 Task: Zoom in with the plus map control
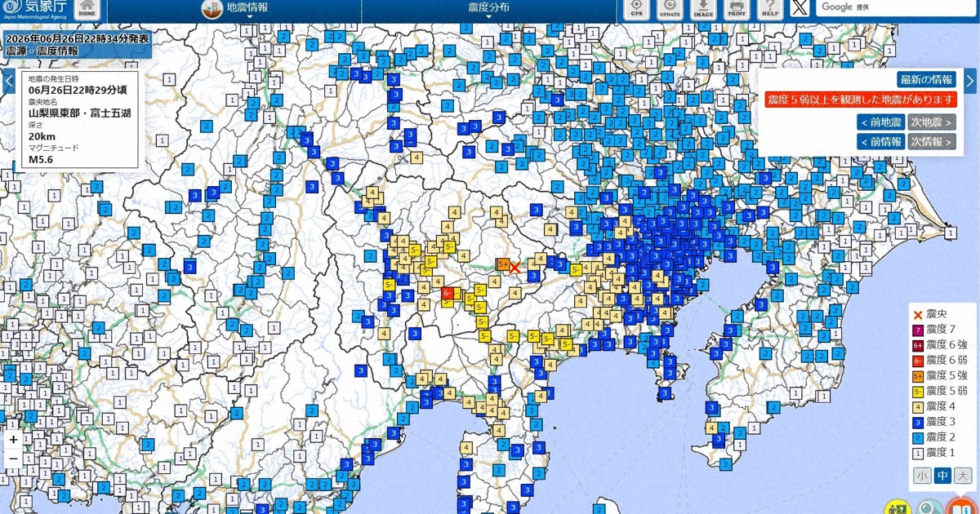pos(13,440)
